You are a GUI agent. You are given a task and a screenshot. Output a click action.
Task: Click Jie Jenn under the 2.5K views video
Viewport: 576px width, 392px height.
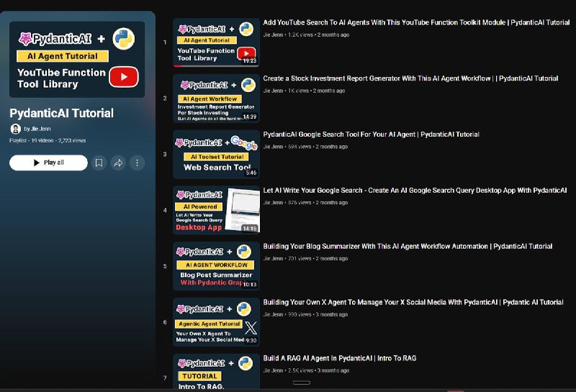pyautogui.click(x=273, y=370)
